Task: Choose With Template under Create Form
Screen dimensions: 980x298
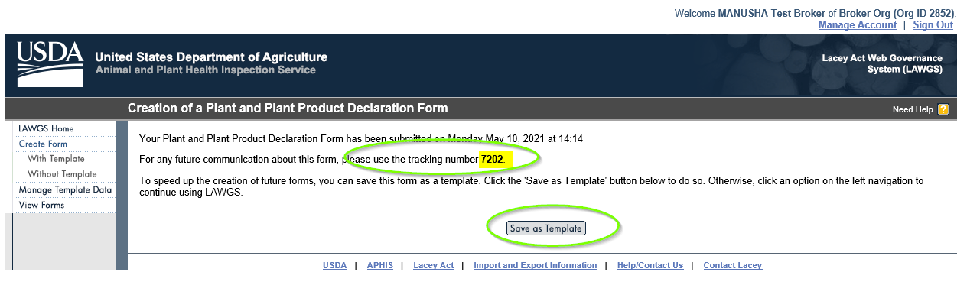Action: click(x=56, y=159)
